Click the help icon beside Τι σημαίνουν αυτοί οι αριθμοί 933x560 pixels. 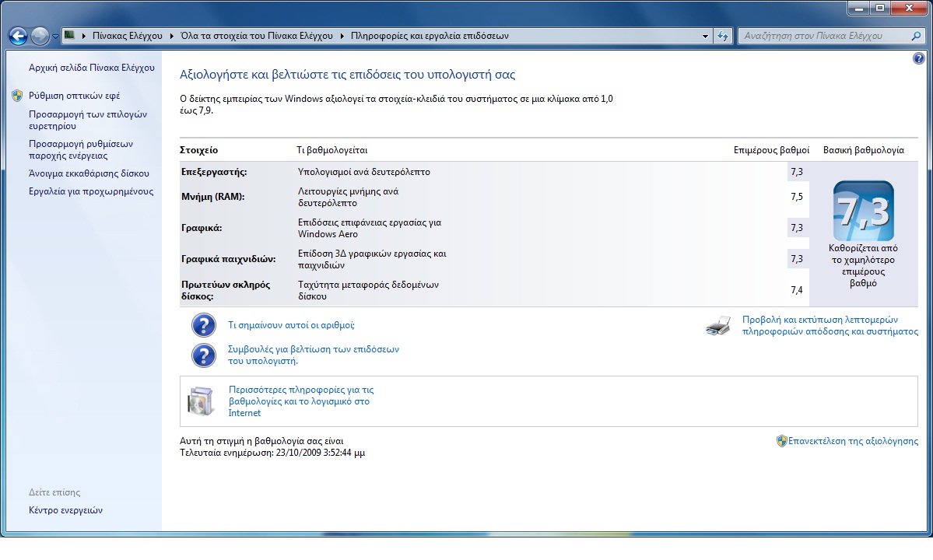click(x=204, y=325)
